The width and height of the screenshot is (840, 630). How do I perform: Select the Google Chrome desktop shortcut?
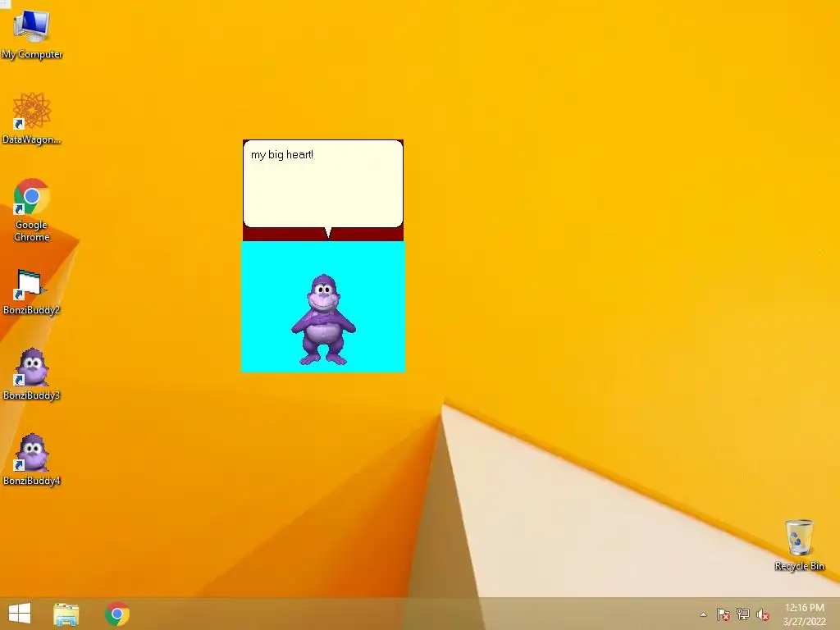point(32,209)
